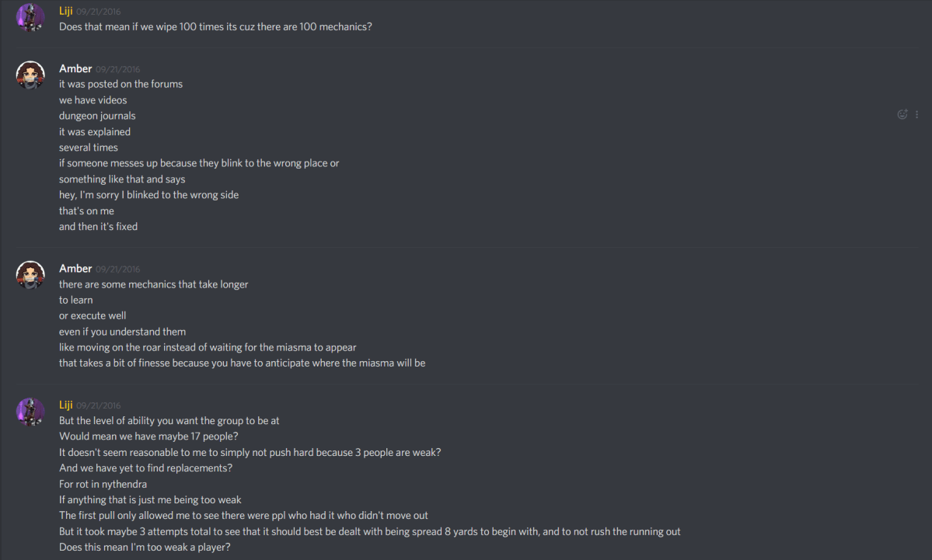
Task: Open Liji's profile from the top username
Action: point(66,10)
